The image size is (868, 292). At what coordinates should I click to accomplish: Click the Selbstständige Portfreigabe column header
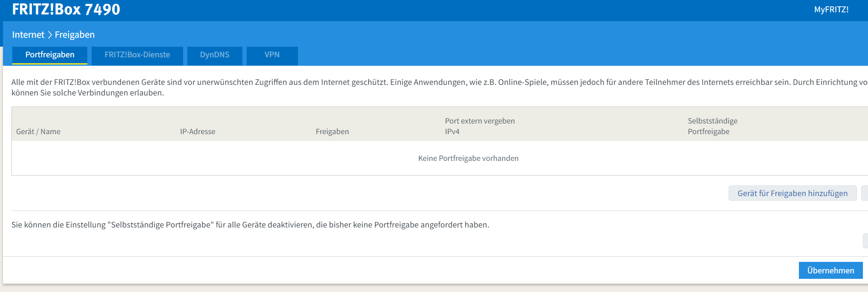click(712, 126)
